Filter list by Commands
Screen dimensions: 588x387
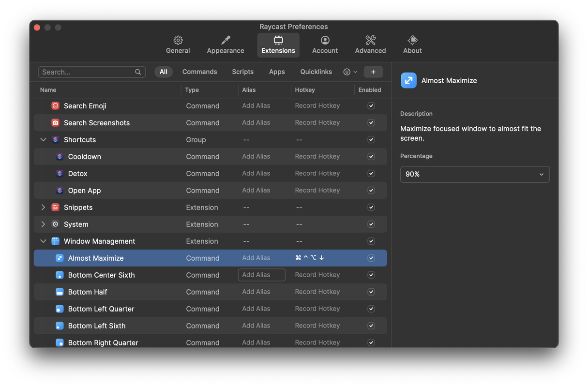coord(199,72)
